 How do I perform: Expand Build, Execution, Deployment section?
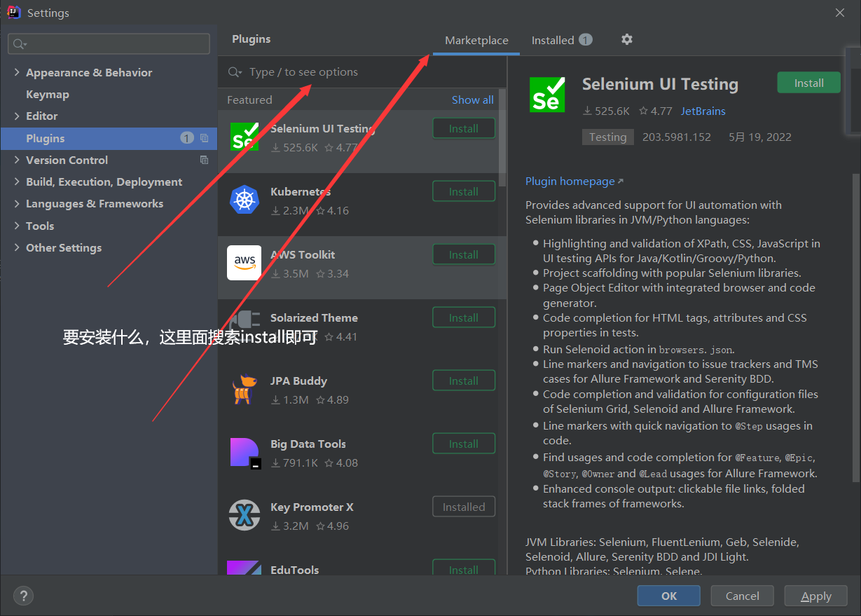point(18,182)
